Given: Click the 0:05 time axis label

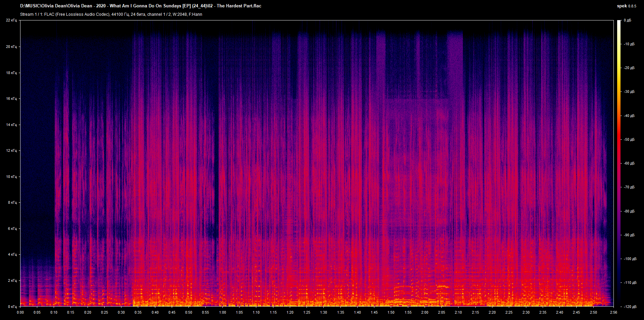Looking at the screenshot, I should tap(37, 312).
